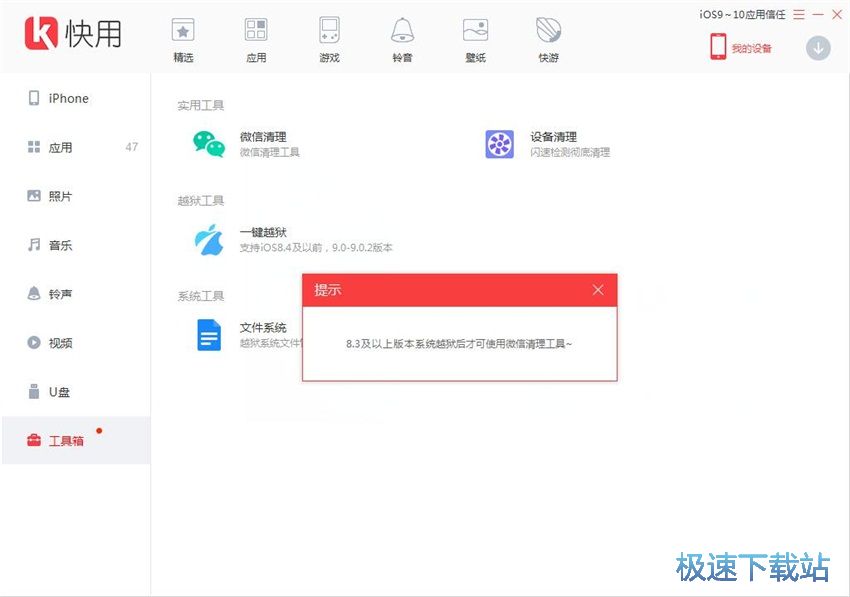The width and height of the screenshot is (850, 597).
Task: Select iPhone label in sidebar
Action: [x=68, y=98]
